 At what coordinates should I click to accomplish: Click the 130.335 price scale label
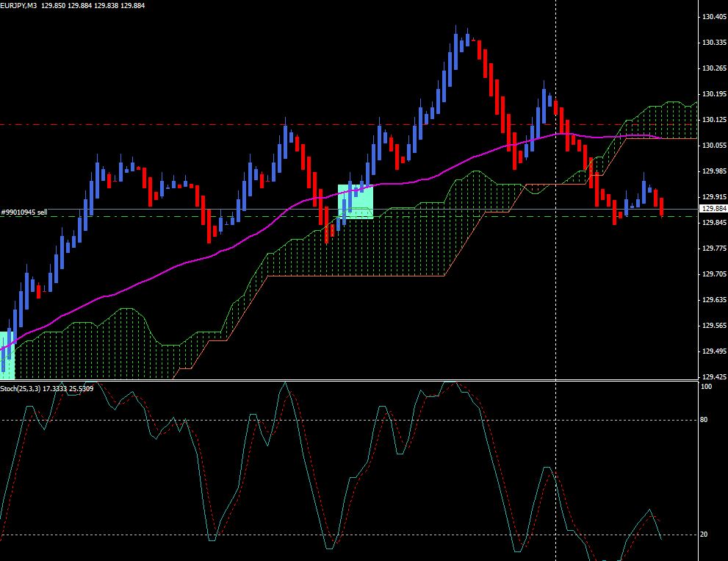coord(714,43)
